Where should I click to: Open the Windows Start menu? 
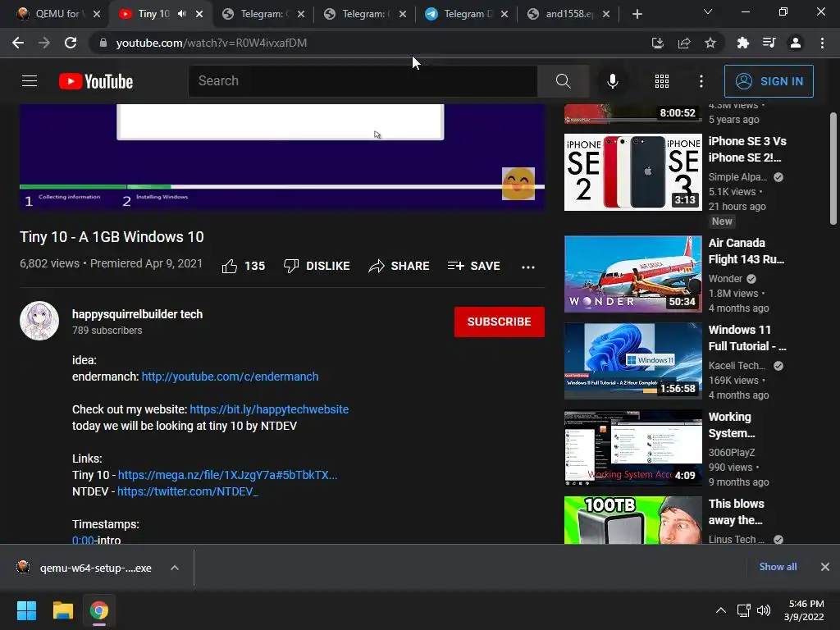point(26,610)
